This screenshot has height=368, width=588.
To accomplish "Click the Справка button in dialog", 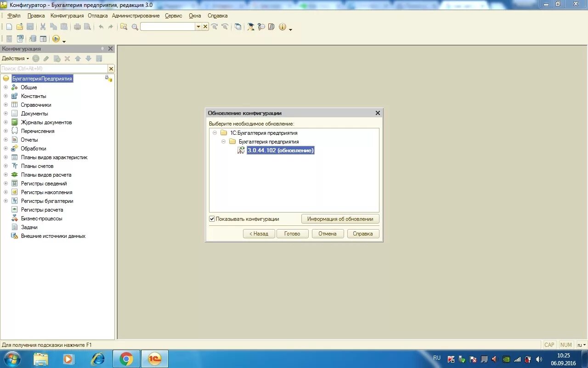I will coord(363,234).
